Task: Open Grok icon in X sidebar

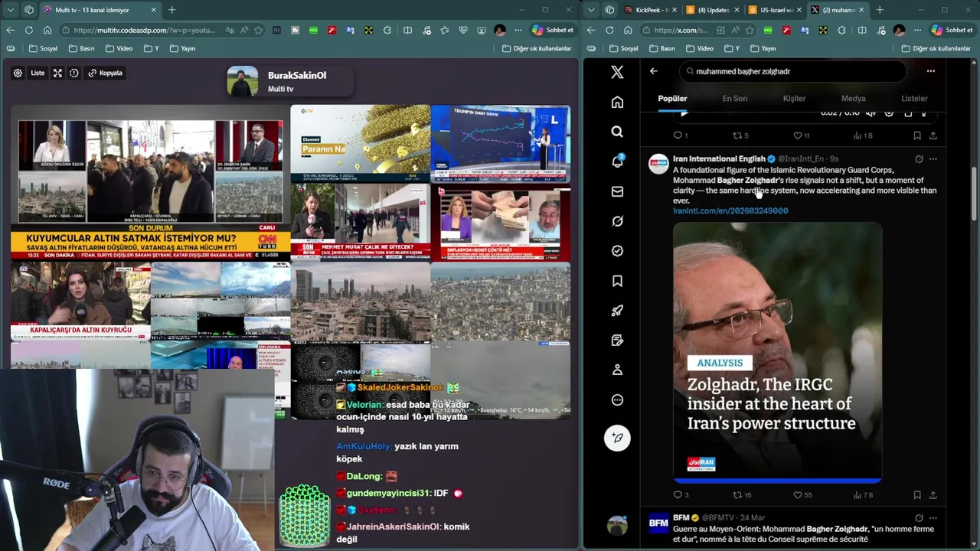Action: point(617,221)
